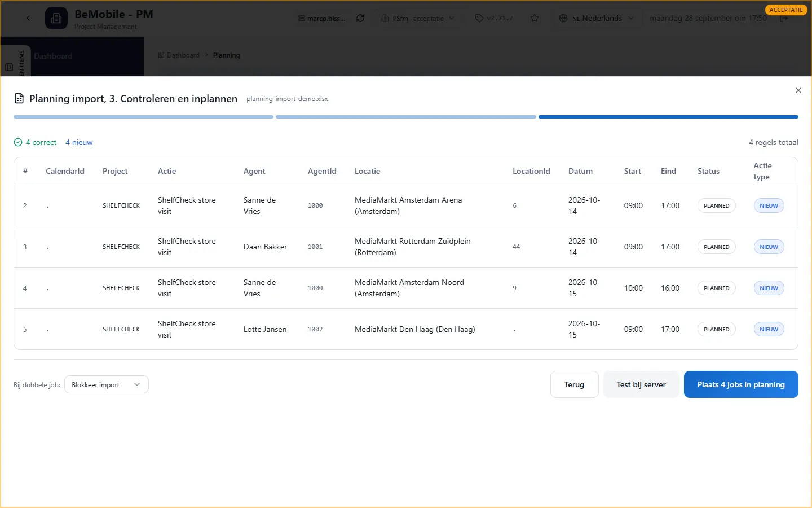Click the LocationId column header
The width and height of the screenshot is (812, 508).
point(531,171)
